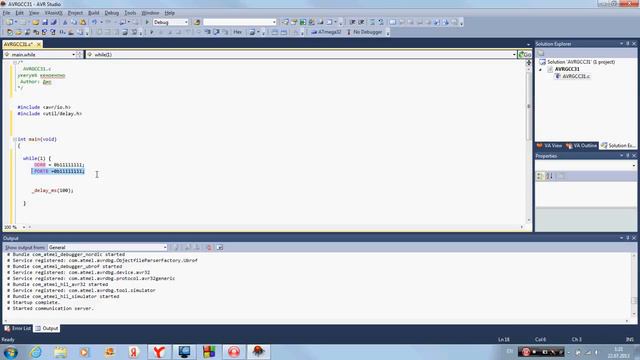Open the Edit menu
The height and width of the screenshot is (360, 640).
[x=20, y=13]
